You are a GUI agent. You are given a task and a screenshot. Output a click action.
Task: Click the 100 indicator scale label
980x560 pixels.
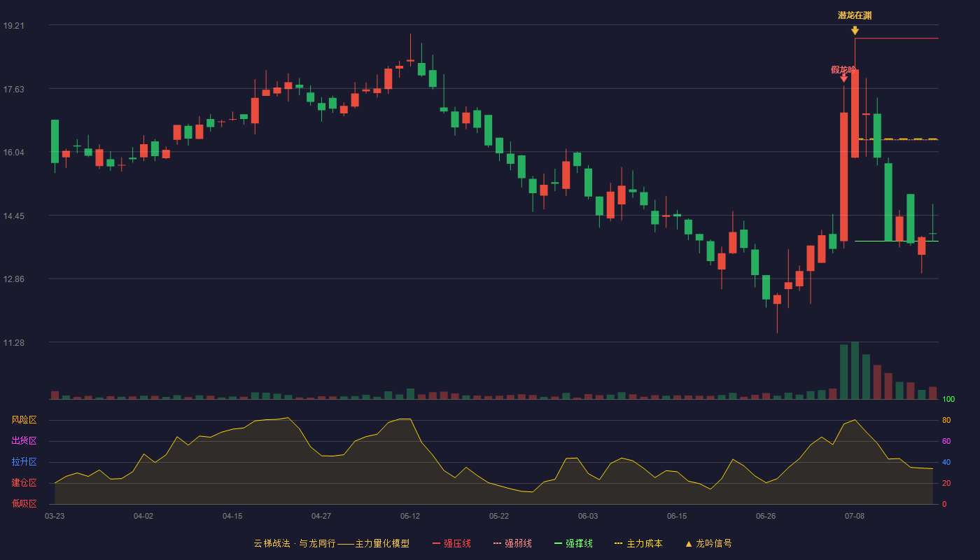coord(948,400)
